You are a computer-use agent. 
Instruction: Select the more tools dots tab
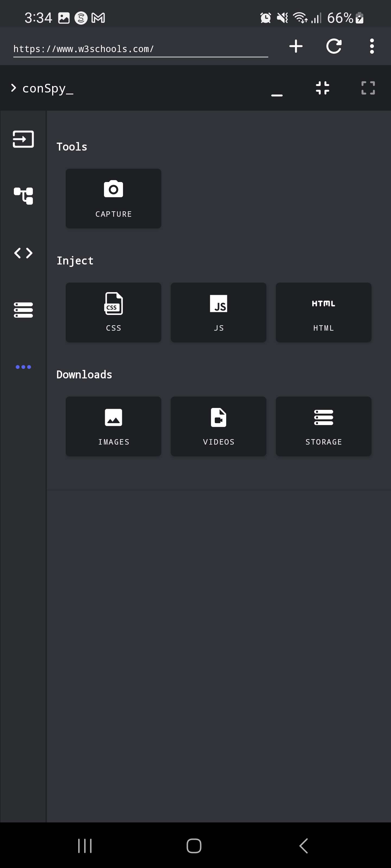(23, 367)
